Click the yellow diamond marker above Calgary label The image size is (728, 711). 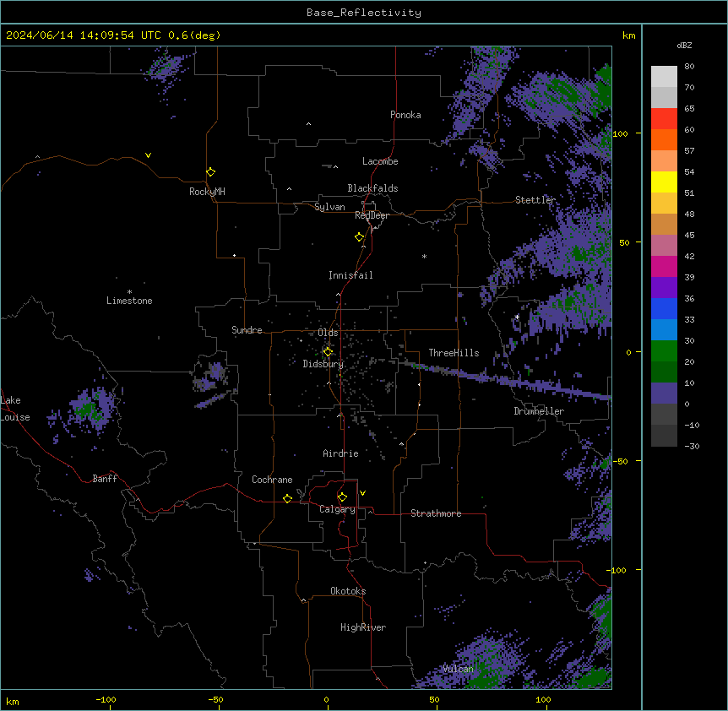coord(342,497)
